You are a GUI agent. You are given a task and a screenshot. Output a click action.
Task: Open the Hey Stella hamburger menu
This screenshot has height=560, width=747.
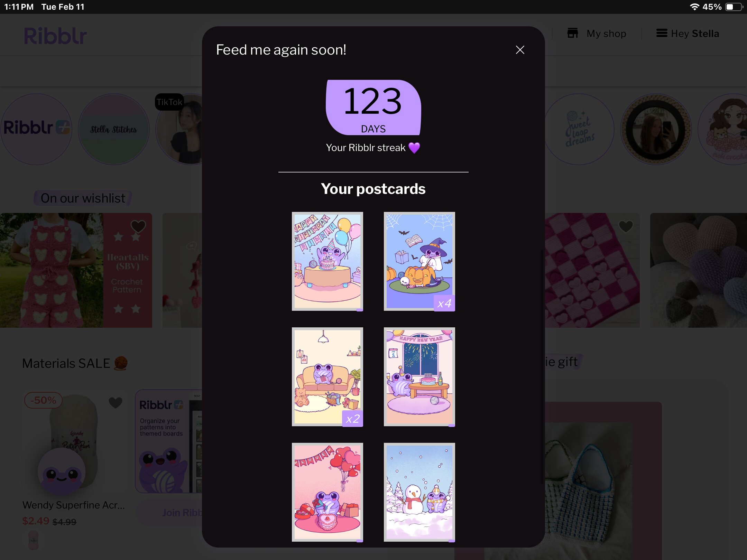(x=662, y=33)
